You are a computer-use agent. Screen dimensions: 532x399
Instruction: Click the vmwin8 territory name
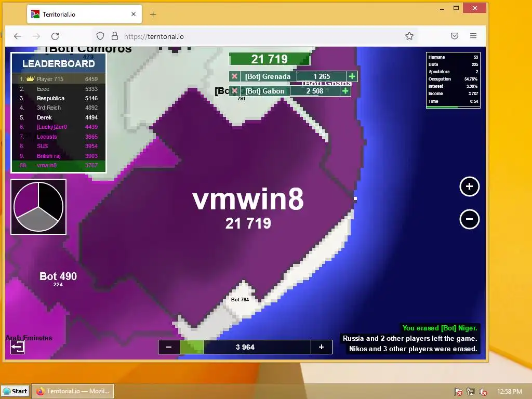248,199
